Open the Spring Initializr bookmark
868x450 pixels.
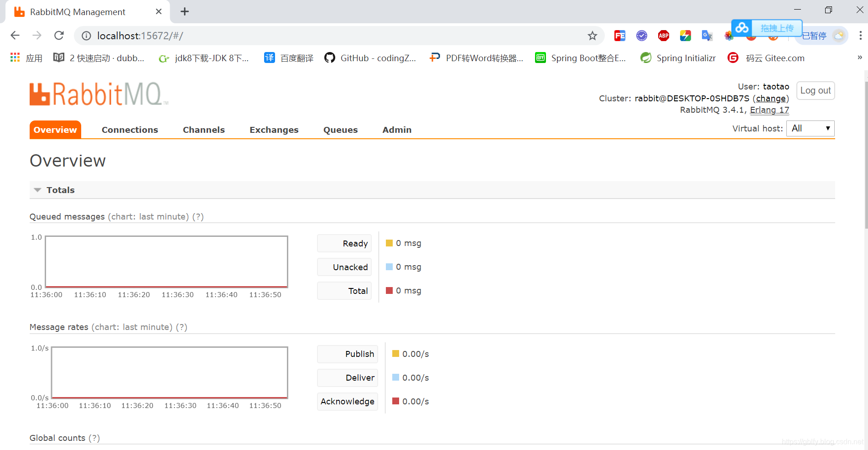tap(678, 58)
